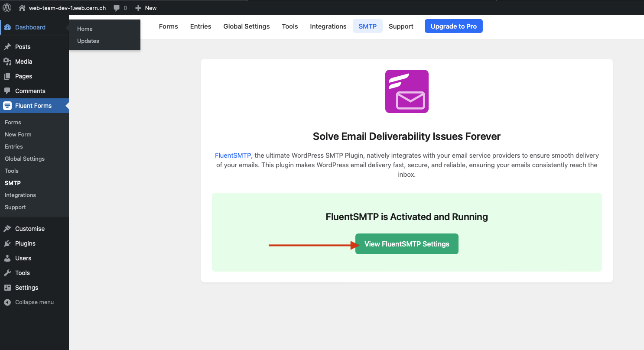Click the Customise paintbrush icon

pos(7,229)
